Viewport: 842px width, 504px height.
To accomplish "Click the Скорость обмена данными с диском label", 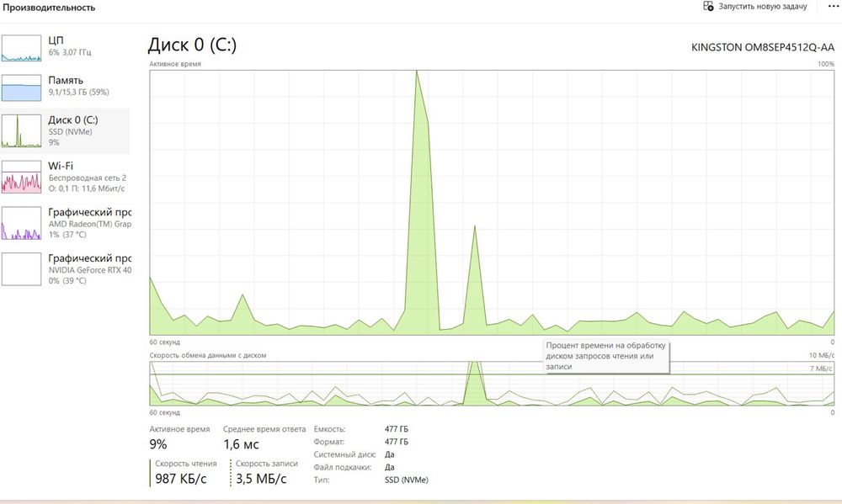I will coord(208,355).
